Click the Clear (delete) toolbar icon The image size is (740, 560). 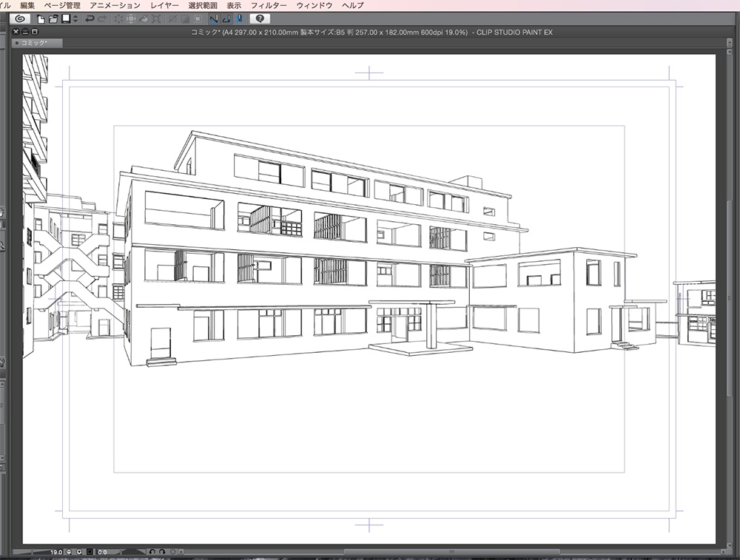[x=118, y=19]
